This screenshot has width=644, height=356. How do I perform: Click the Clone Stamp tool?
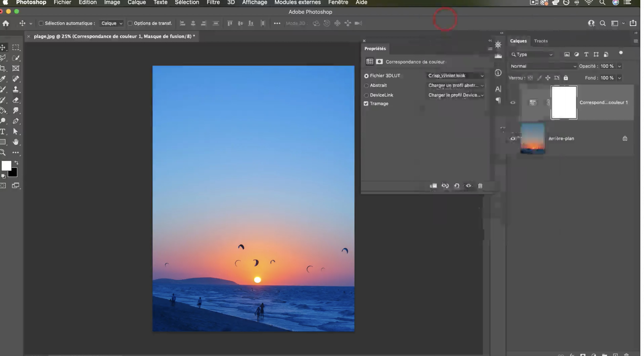[16, 89]
